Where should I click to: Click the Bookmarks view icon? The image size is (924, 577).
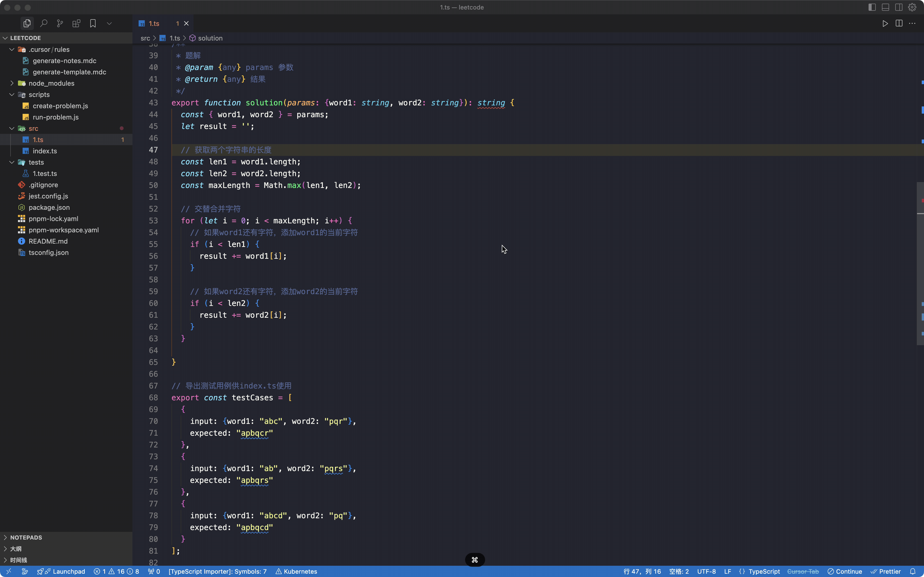tap(93, 24)
